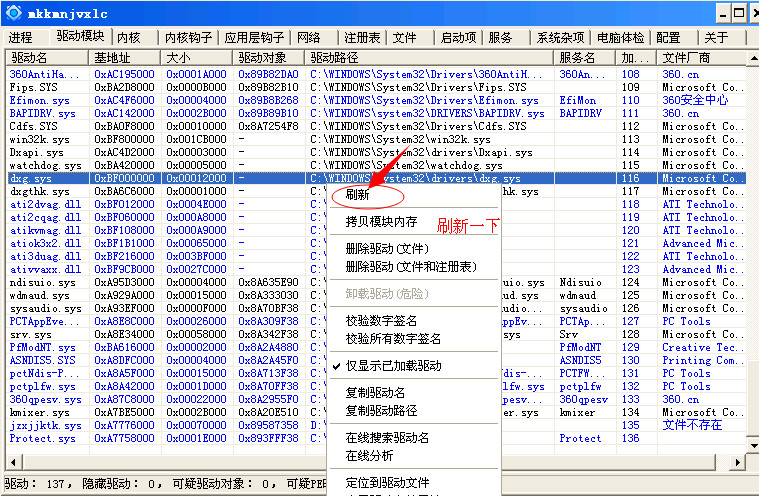Click the vertical scrollbar down arrow
Viewport: 759px width, 496px height.
[749, 446]
